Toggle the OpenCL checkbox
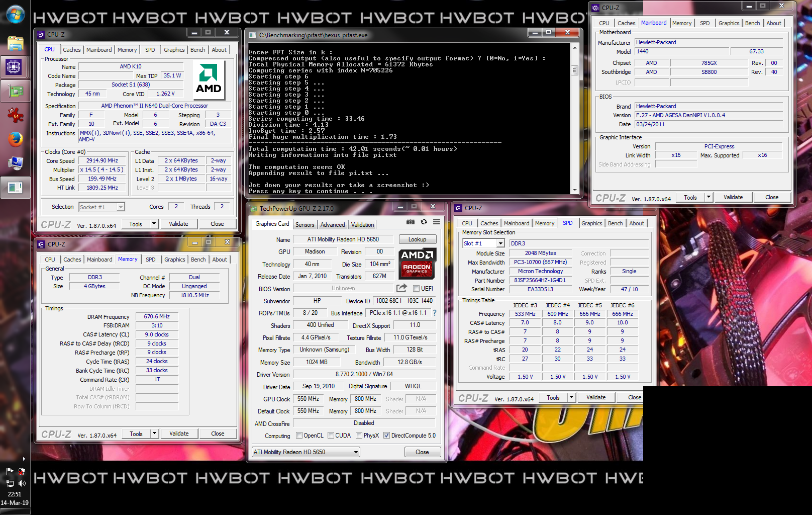812x515 pixels. coord(299,435)
